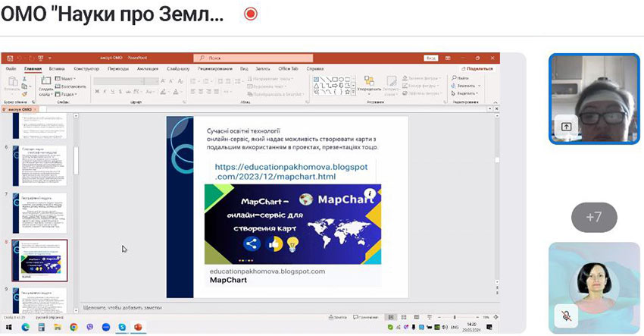
Task: Switch to the Переходы tab
Action: (x=118, y=69)
